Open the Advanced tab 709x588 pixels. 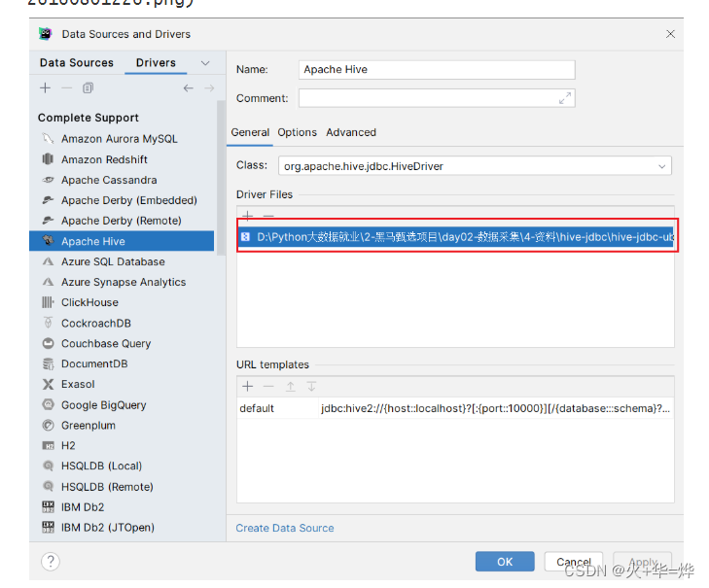pyautogui.click(x=351, y=132)
